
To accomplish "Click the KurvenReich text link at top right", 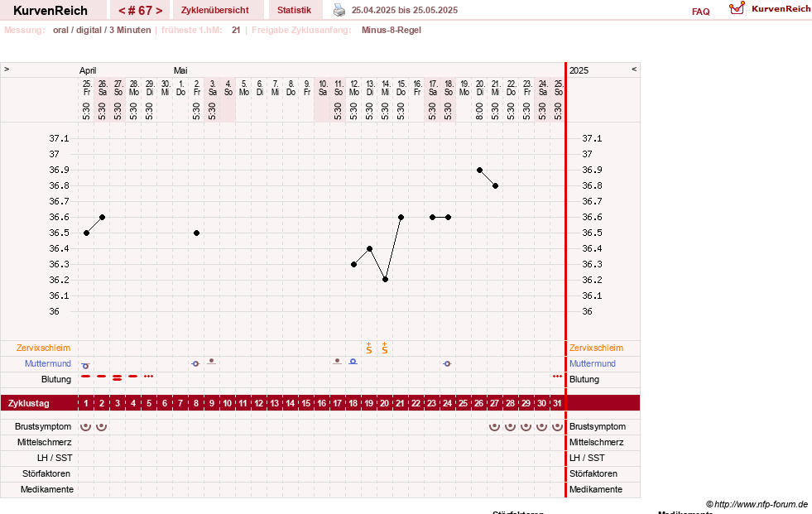I will click(781, 9).
